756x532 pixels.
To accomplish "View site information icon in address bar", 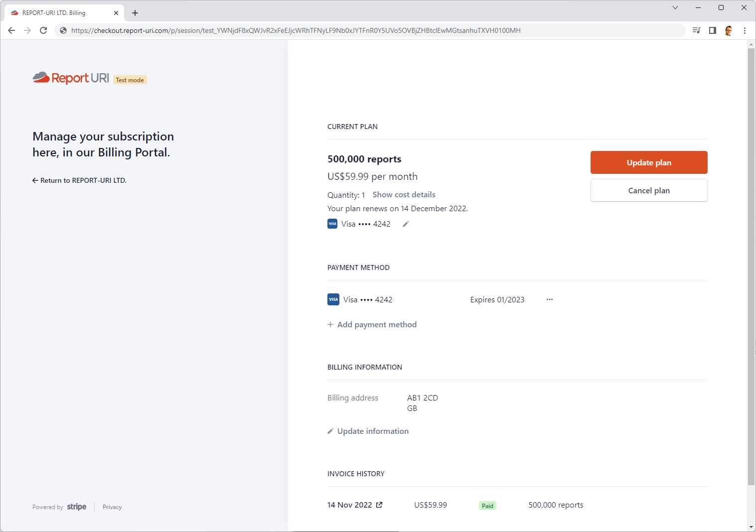I will (63, 30).
